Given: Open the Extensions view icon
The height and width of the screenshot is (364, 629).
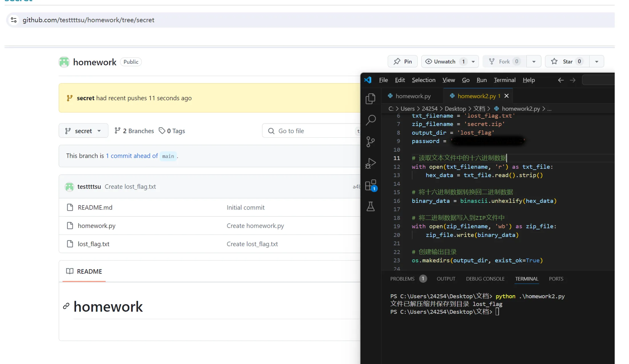Looking at the screenshot, I should 371,185.
